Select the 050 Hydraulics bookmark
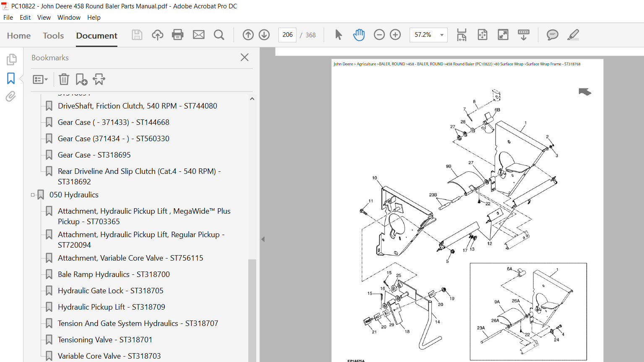 click(x=74, y=195)
